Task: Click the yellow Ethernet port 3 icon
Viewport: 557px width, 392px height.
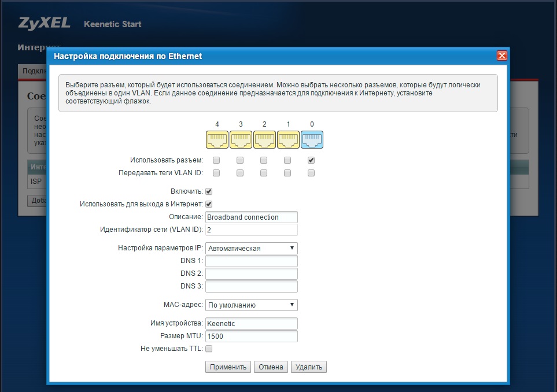Action: tap(241, 140)
